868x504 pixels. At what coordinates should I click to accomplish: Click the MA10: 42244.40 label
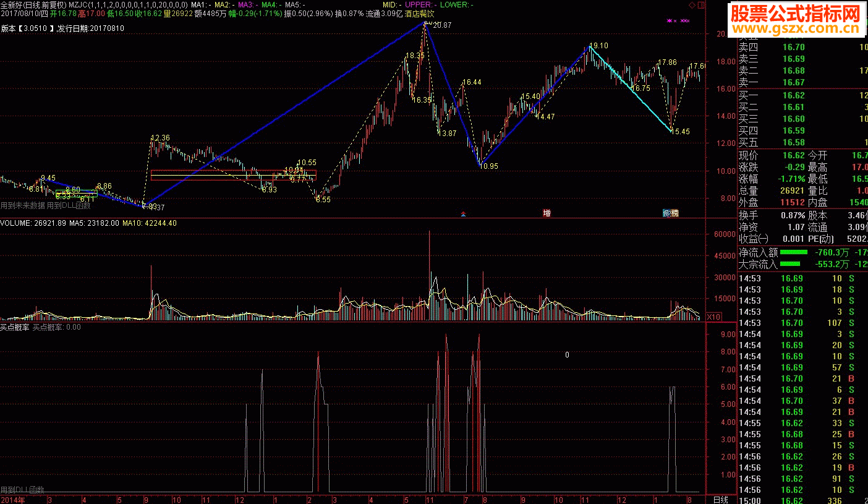(x=149, y=223)
